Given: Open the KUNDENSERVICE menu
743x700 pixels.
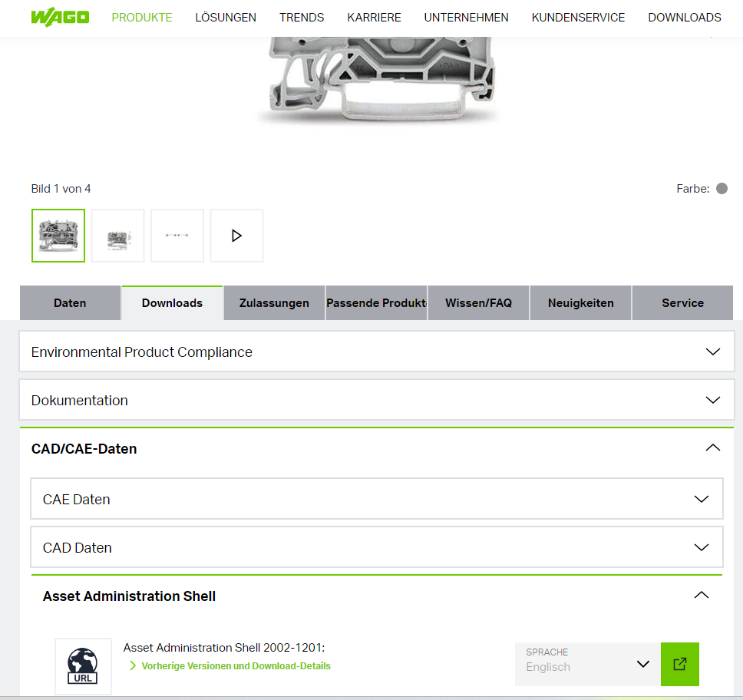Looking at the screenshot, I should [578, 17].
